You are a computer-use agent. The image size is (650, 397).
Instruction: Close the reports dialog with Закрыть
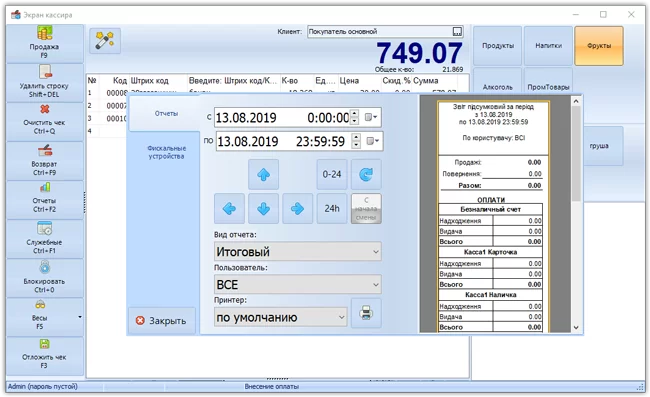click(162, 320)
